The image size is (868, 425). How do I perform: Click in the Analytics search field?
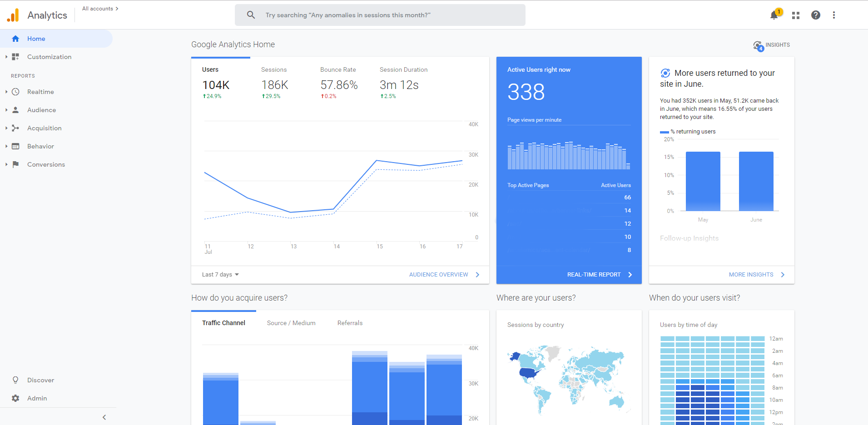380,15
